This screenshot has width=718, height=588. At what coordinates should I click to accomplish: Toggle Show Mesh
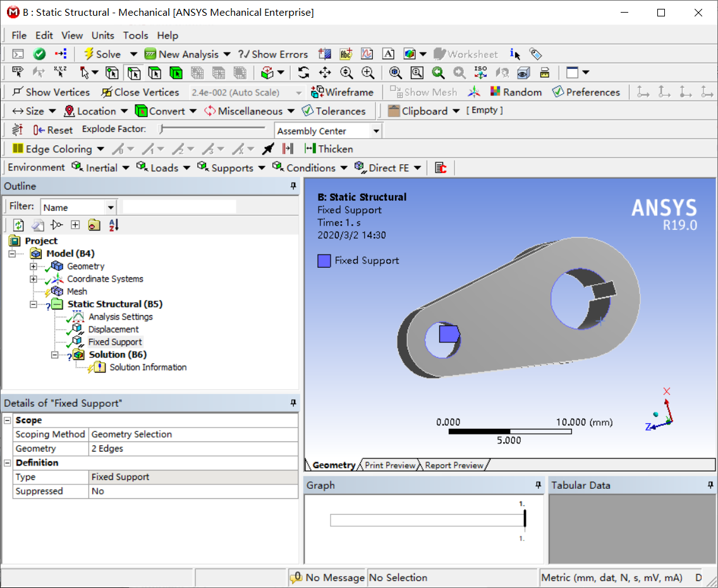tap(423, 92)
